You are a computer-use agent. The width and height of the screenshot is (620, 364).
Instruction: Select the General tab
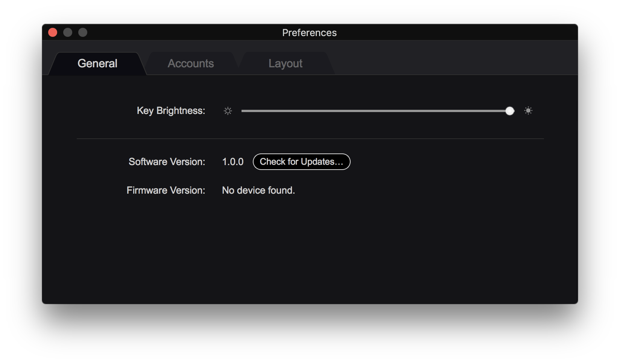pos(97,64)
